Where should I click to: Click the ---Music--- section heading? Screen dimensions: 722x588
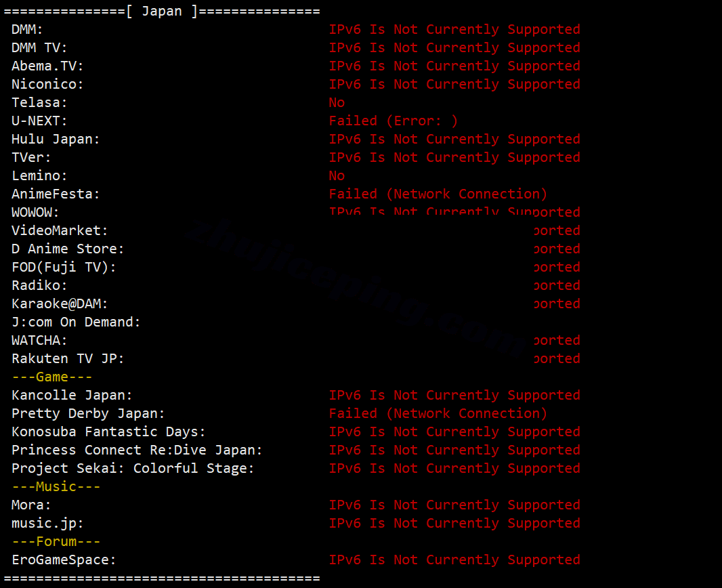(56, 486)
